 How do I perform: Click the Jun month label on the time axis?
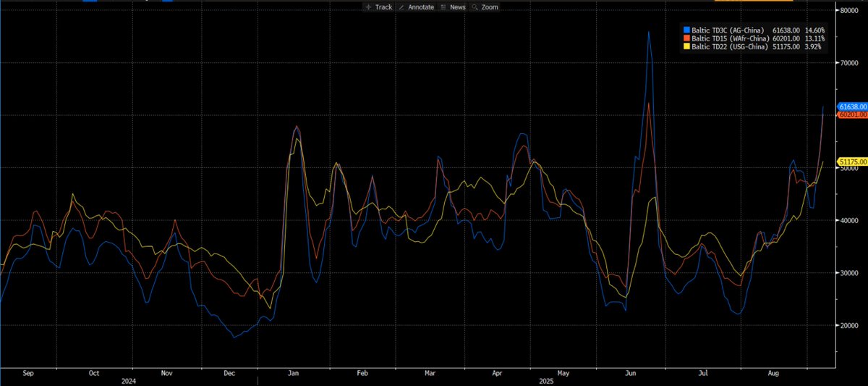(631, 373)
